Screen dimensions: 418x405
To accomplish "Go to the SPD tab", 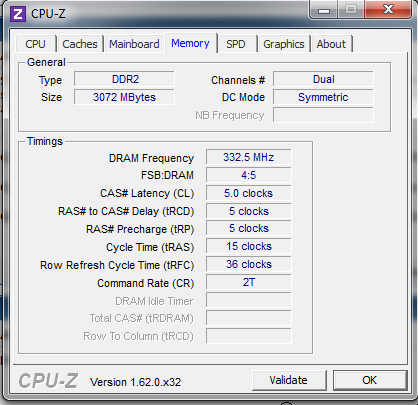I will tap(236, 44).
